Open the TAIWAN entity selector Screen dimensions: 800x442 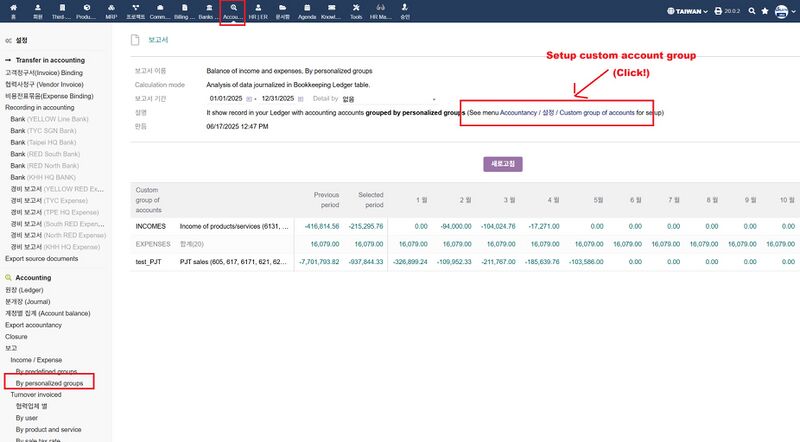click(685, 11)
